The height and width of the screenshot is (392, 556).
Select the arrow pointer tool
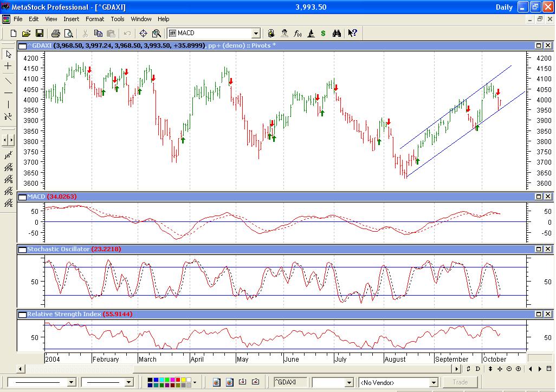(x=9, y=54)
